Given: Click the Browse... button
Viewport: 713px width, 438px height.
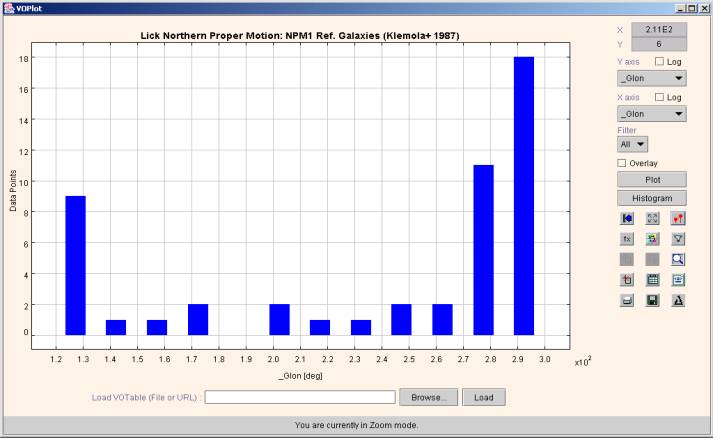Looking at the screenshot, I should click(x=428, y=397).
